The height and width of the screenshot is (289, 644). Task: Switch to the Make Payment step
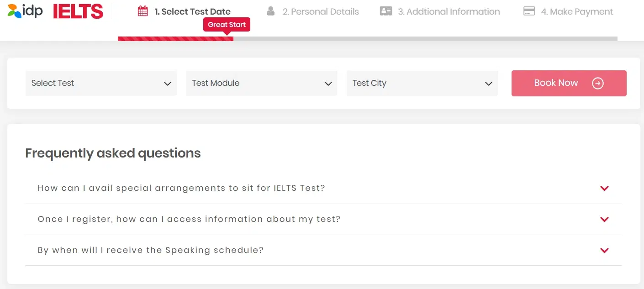pos(577,11)
